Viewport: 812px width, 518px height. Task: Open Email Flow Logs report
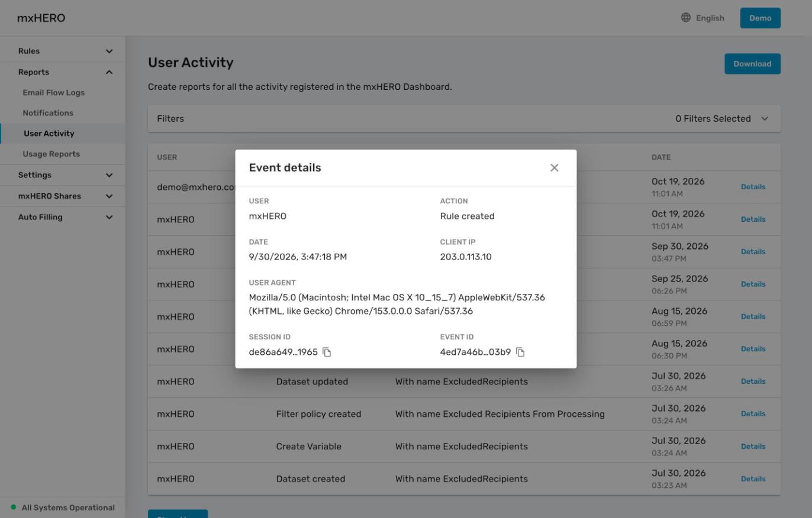coord(53,93)
